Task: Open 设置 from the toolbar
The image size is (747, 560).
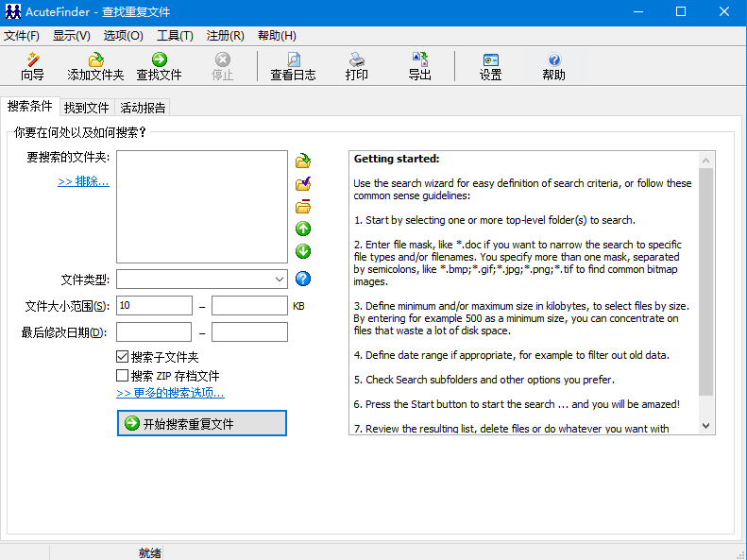Action: tap(490, 66)
